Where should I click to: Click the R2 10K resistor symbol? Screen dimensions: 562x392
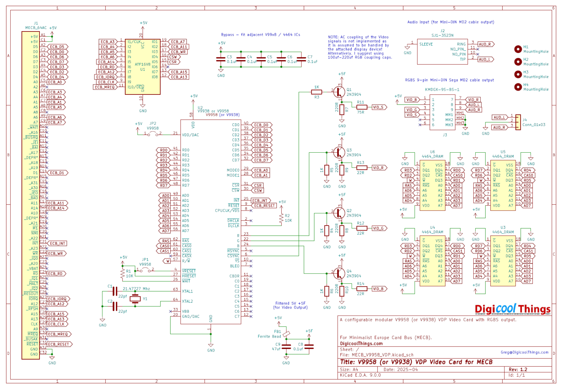point(281,218)
